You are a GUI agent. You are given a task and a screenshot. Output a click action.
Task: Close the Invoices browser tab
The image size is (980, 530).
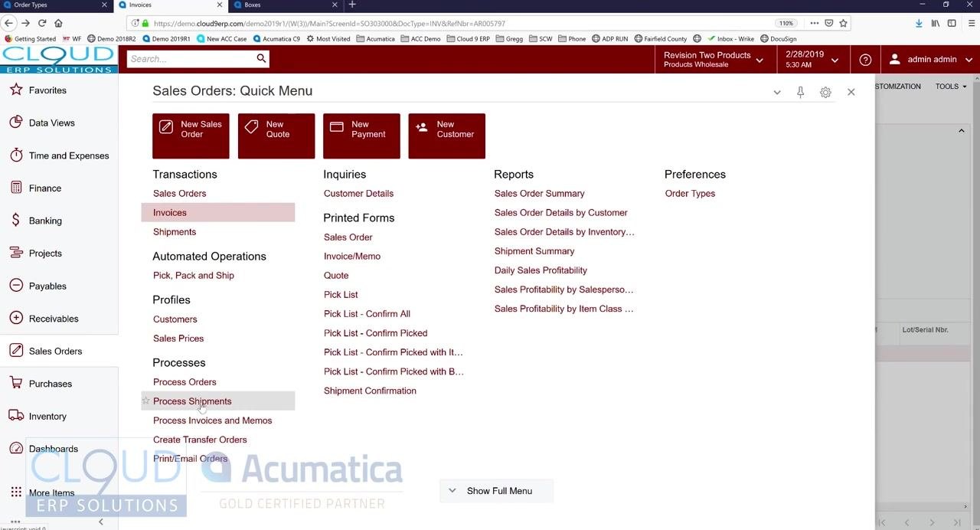[x=220, y=5]
